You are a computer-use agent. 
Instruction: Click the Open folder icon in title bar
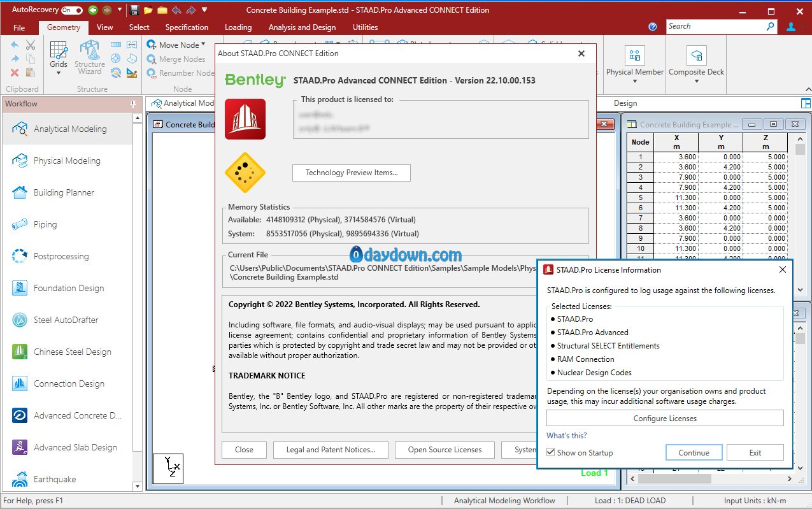[x=148, y=10]
